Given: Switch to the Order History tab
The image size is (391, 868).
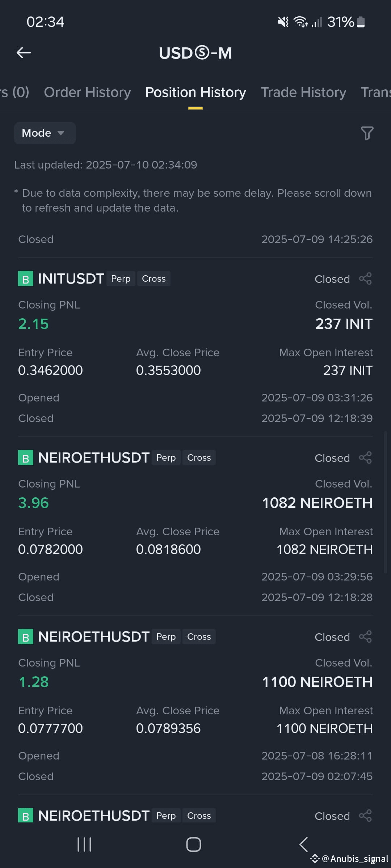Looking at the screenshot, I should click(87, 93).
